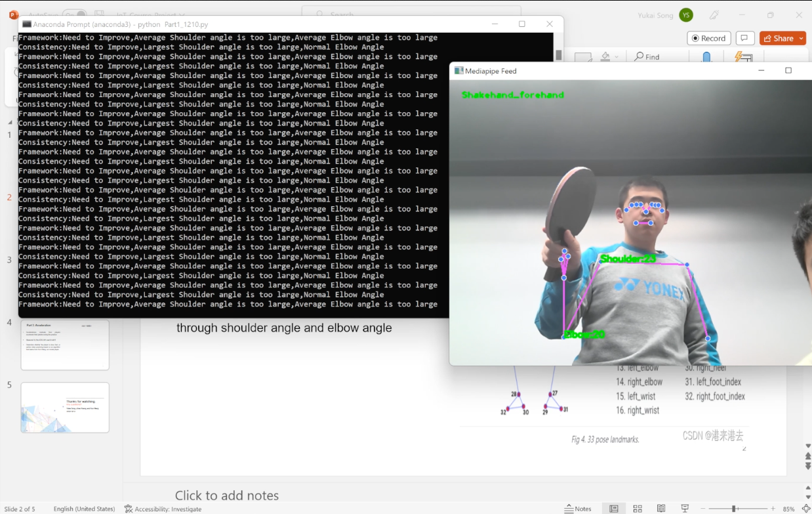Viewport: 812px width, 514px height.
Task: Expand the Shape Fill dropdown arrow
Action: [x=617, y=57]
